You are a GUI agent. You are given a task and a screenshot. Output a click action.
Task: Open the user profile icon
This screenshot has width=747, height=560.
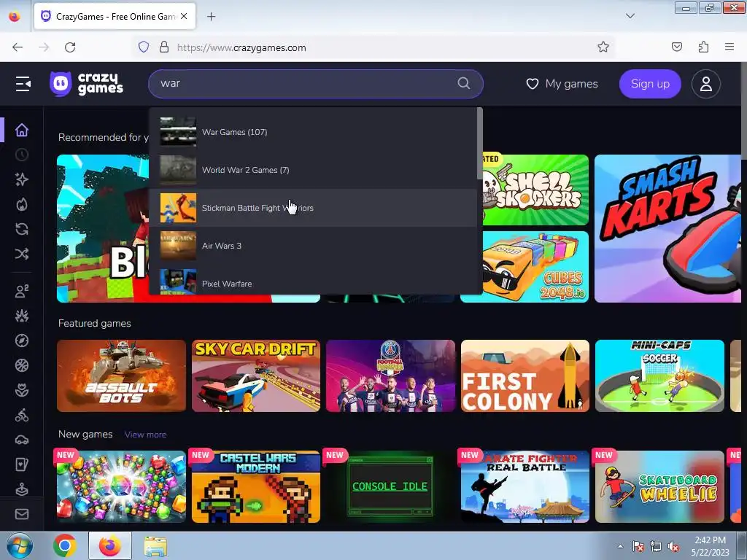click(705, 84)
